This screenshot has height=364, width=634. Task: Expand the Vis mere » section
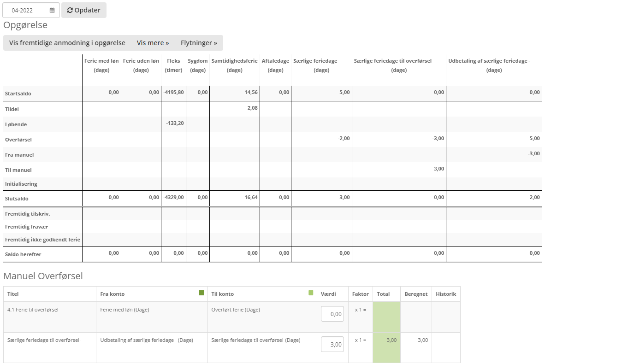click(x=153, y=43)
